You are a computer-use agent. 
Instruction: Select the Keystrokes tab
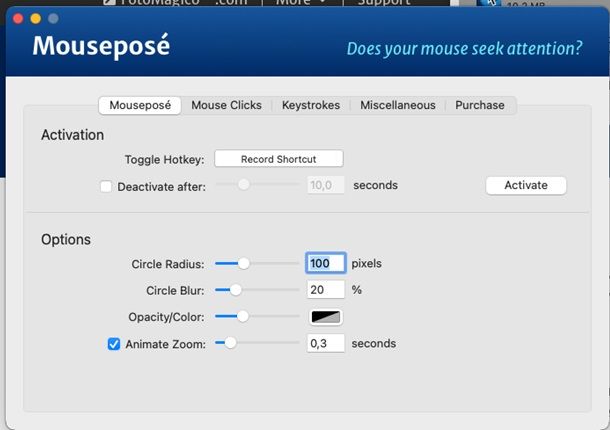311,105
